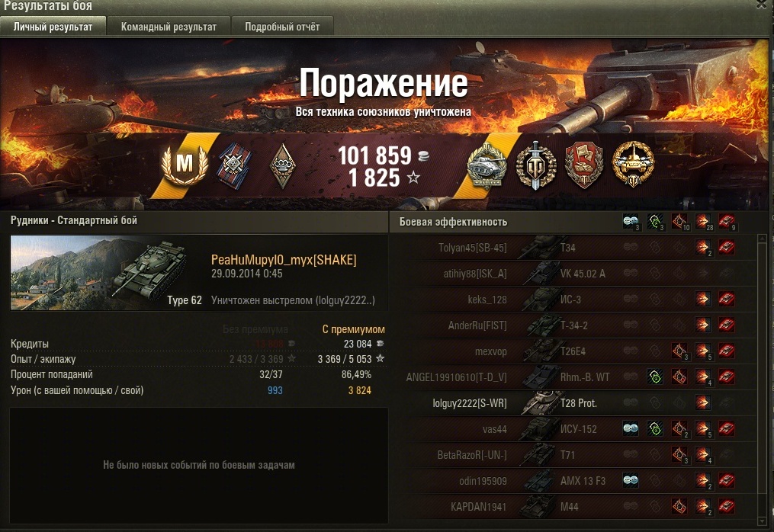Click vas44 spotted icon in ИСУ-152 row
The image size is (774, 532).
click(x=631, y=428)
